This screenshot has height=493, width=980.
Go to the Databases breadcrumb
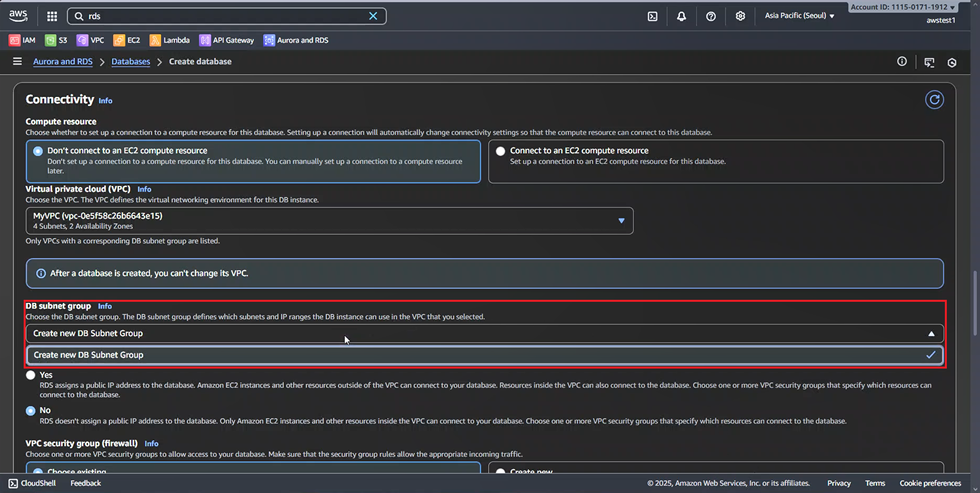(x=131, y=62)
